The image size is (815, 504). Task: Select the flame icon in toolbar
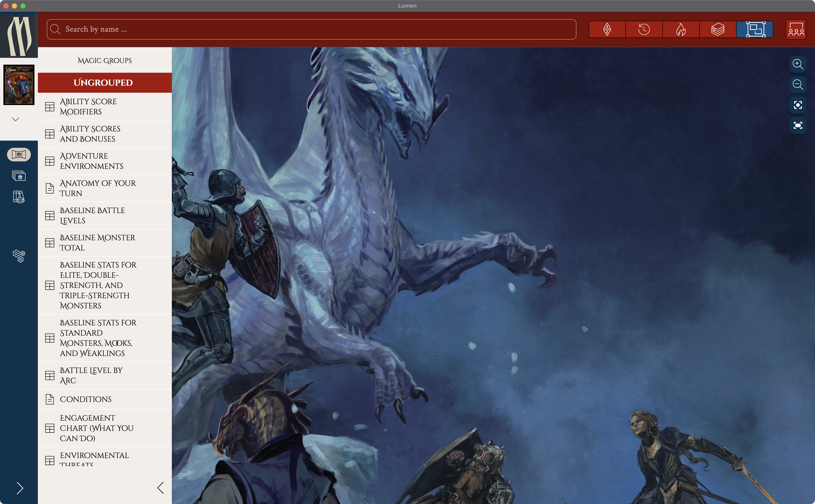coord(681,29)
